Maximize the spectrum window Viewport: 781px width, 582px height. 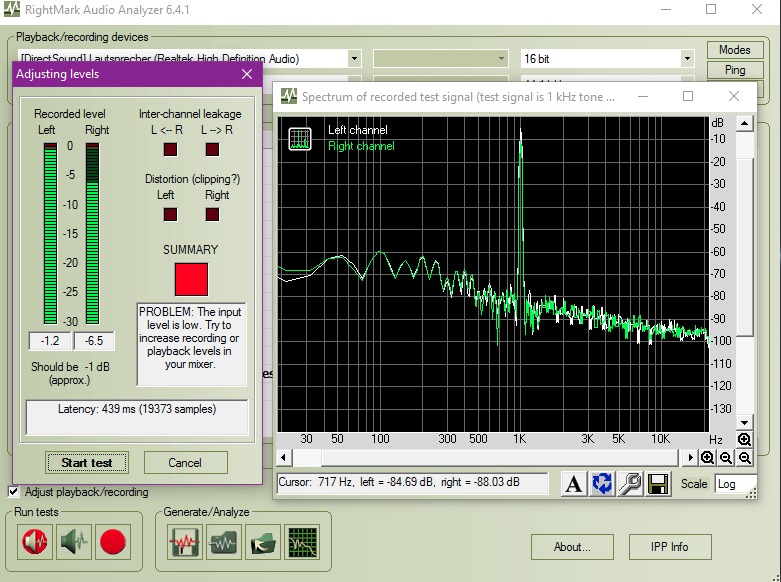[688, 96]
